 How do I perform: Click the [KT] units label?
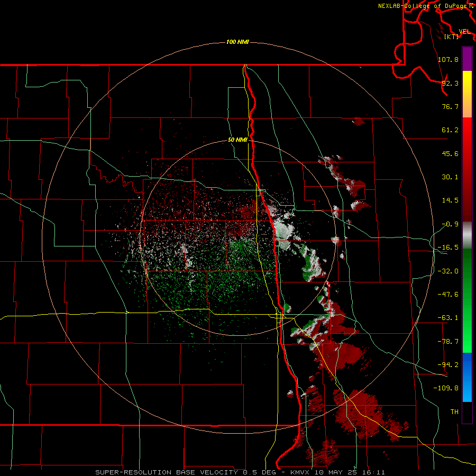pyautogui.click(x=451, y=36)
